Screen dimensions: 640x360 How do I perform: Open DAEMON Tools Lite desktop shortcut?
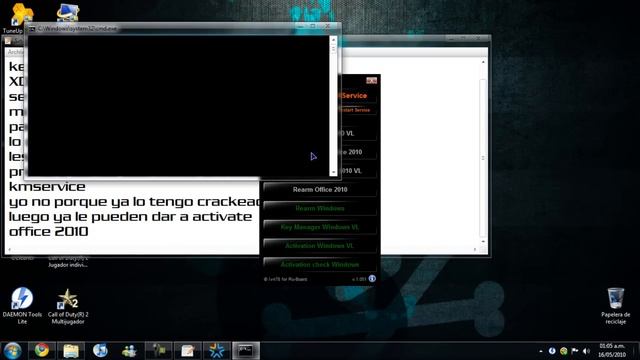(x=22, y=305)
